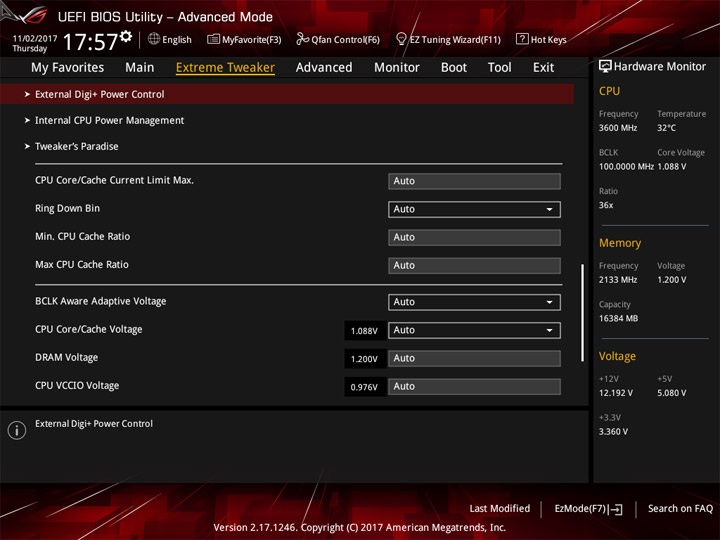Click the 1.088V CPU Core/Cache Voltage reading
Viewport: 720px width, 540px height.
364,331
